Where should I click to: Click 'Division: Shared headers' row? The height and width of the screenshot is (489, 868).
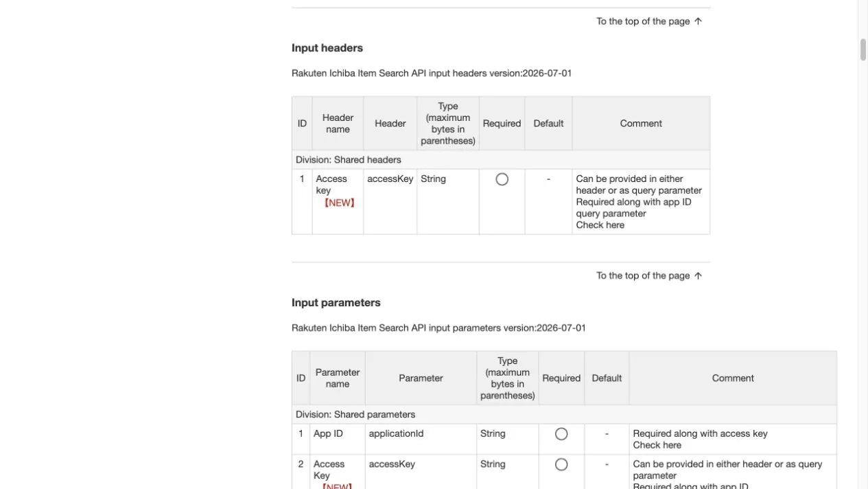pos(501,160)
